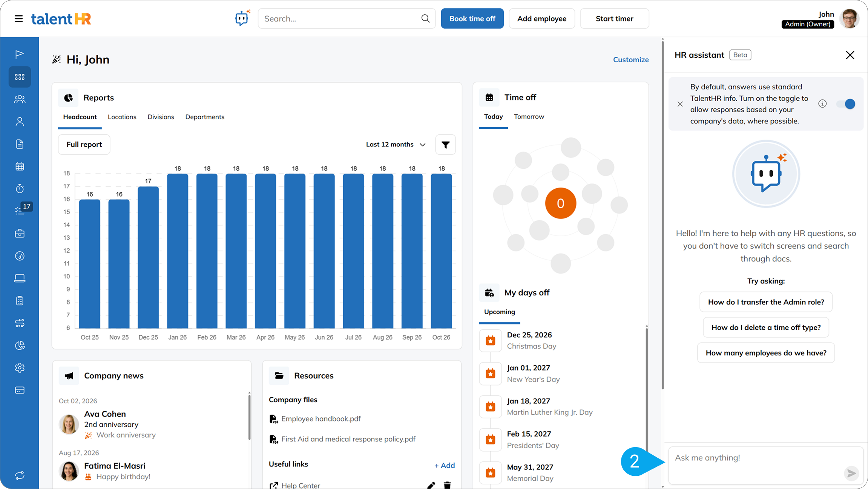Click the send arrow icon in assistant

click(851, 473)
